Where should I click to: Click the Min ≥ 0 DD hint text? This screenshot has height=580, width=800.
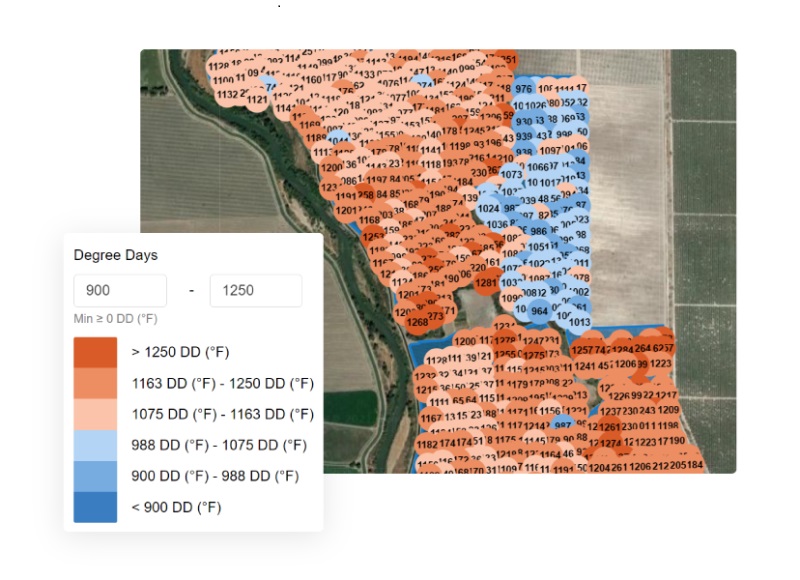pos(115,319)
